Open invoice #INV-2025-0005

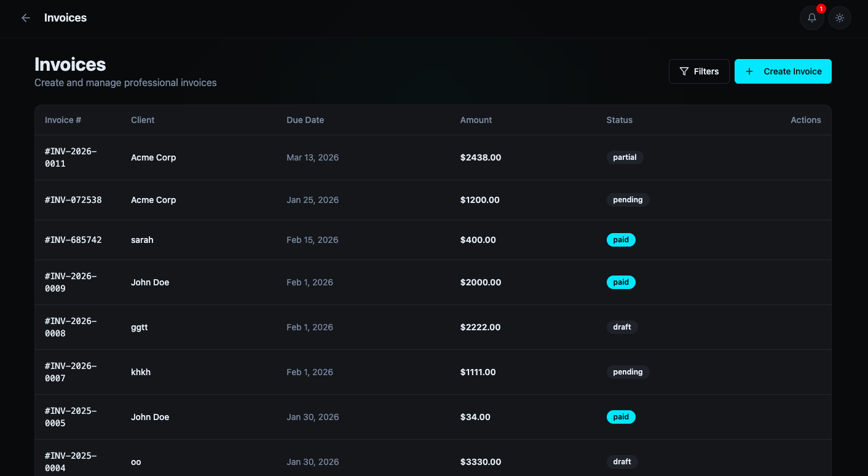pyautogui.click(x=71, y=417)
